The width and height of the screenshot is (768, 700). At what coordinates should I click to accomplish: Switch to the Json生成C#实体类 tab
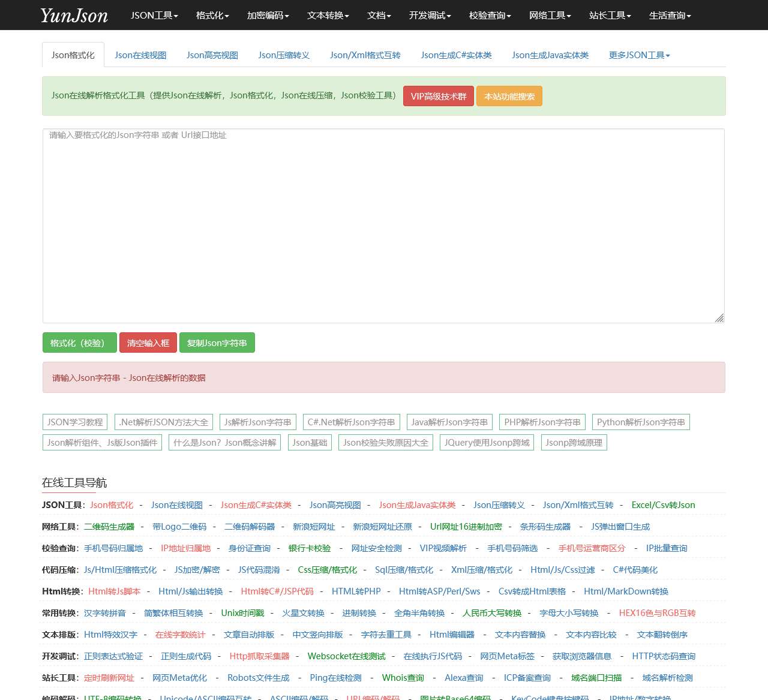456,55
